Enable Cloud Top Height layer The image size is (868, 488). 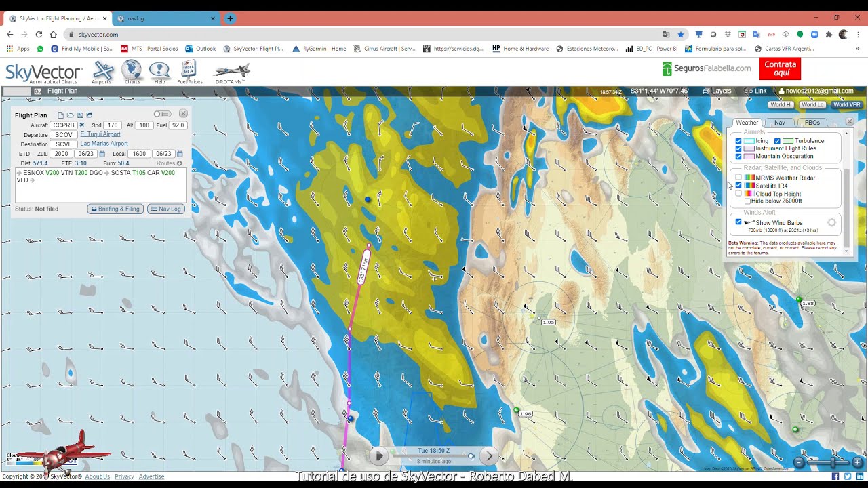pos(738,194)
